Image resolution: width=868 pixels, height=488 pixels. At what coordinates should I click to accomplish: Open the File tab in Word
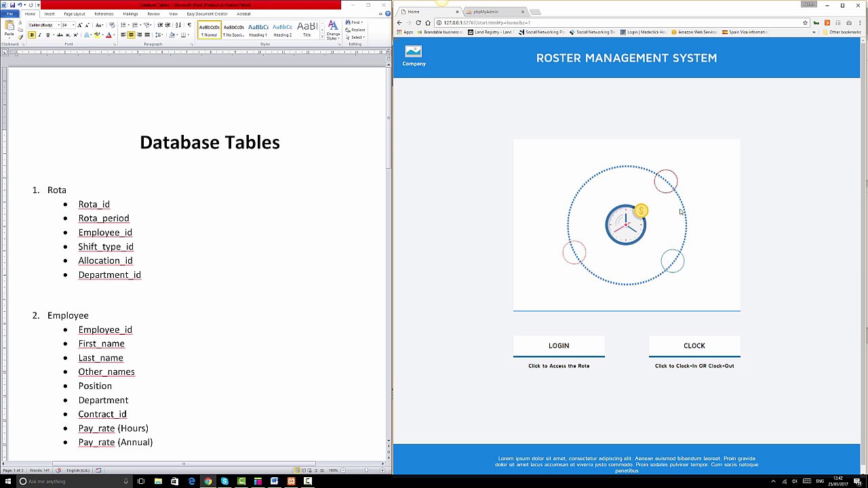(x=9, y=14)
